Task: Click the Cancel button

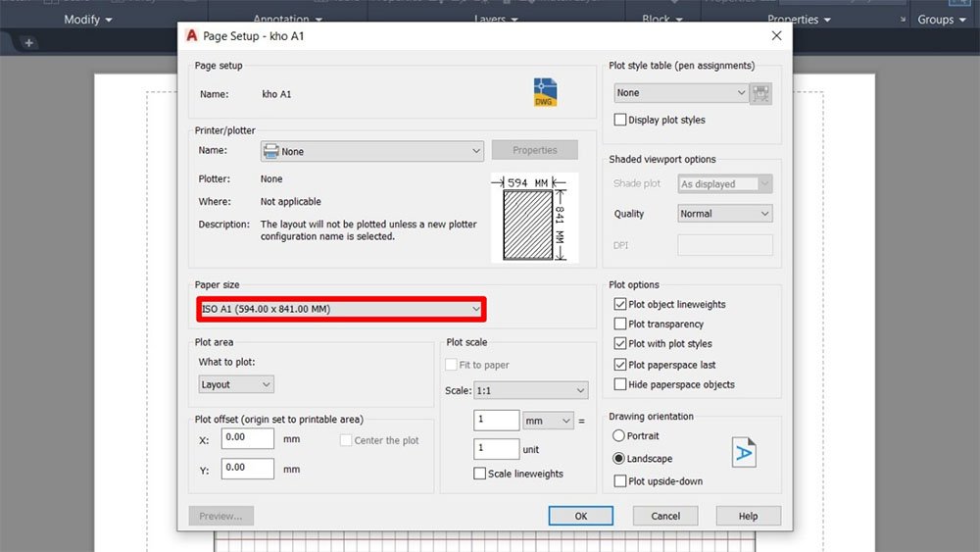Action: [x=665, y=516]
